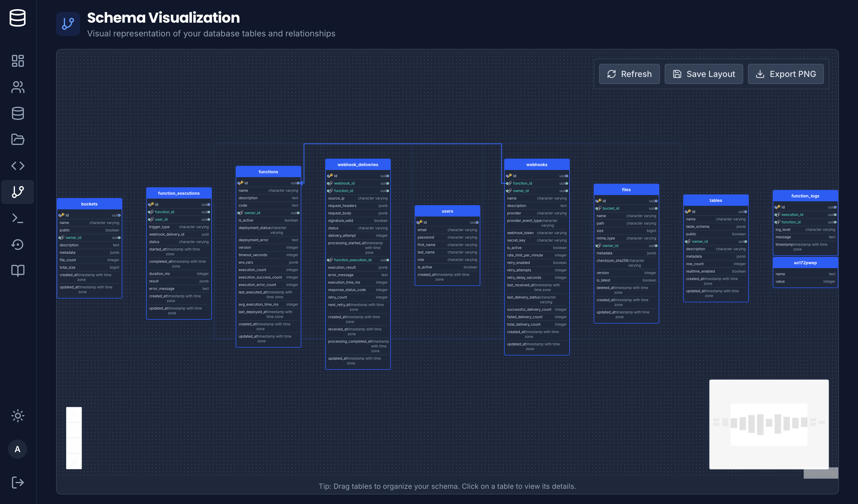858x504 pixels.
Task: Save the current table layout
Action: (703, 74)
